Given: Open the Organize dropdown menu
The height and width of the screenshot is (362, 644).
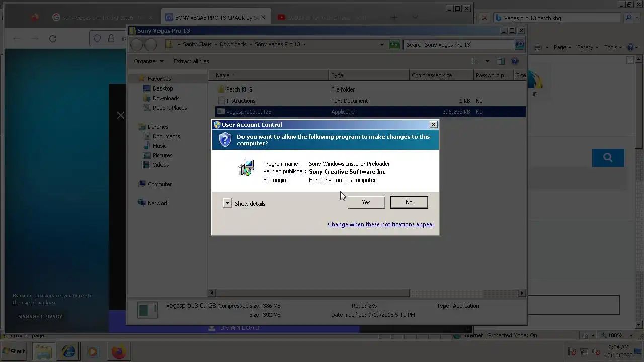Looking at the screenshot, I should click(x=148, y=61).
